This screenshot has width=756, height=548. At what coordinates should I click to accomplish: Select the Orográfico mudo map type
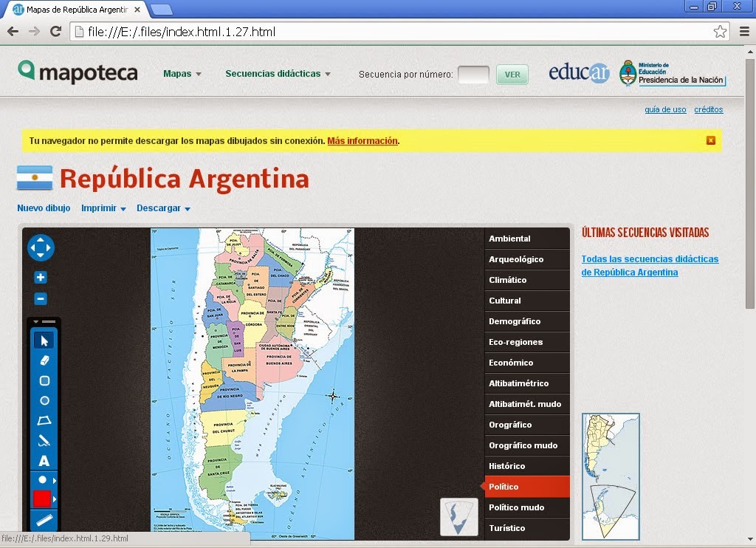[x=527, y=446]
